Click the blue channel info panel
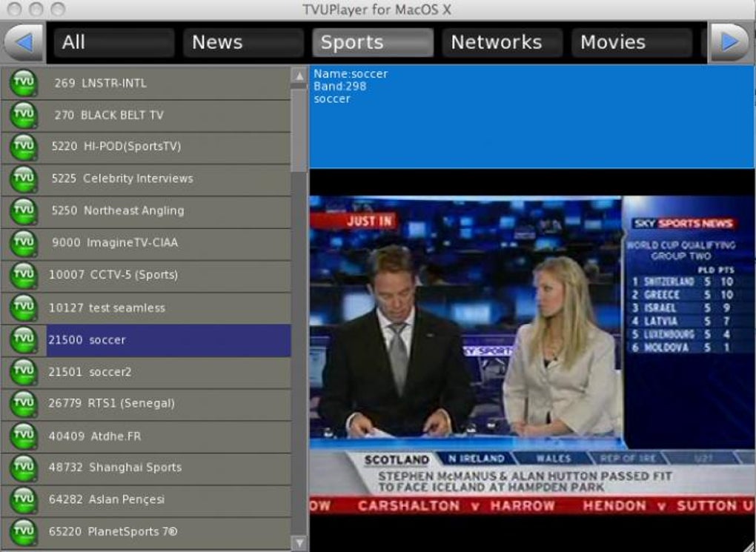This screenshot has width=756, height=552. (532, 117)
